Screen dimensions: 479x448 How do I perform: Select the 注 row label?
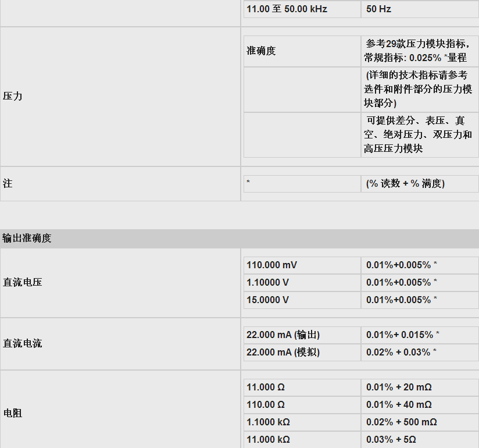click(8, 183)
